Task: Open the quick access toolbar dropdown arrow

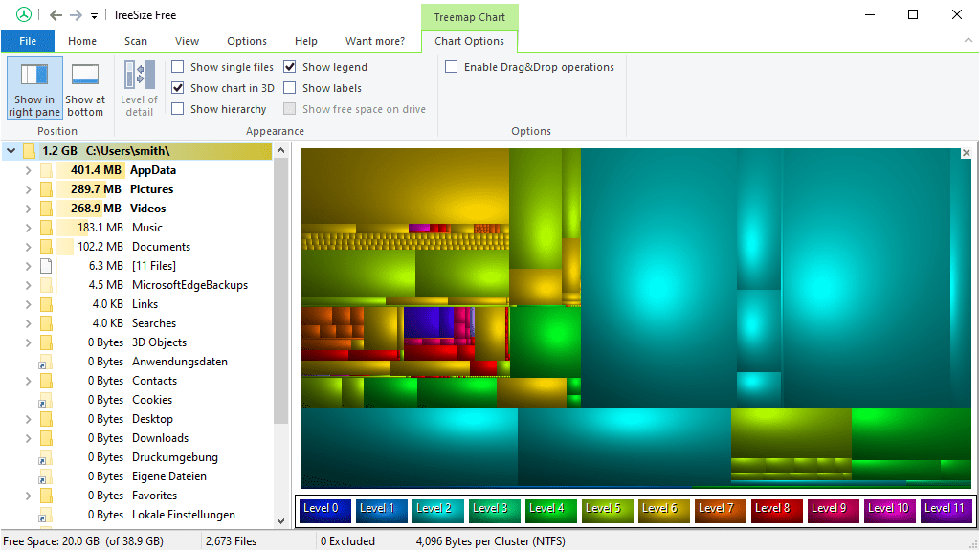Action: pos(94,16)
